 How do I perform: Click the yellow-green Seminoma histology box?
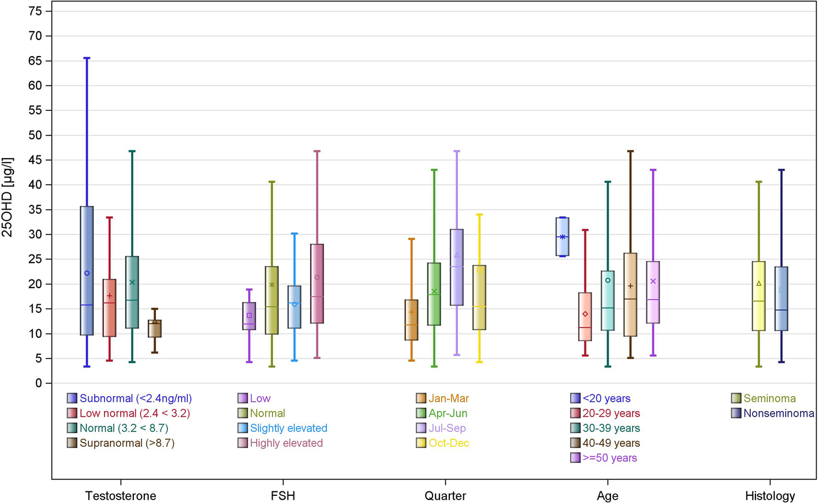(x=759, y=296)
